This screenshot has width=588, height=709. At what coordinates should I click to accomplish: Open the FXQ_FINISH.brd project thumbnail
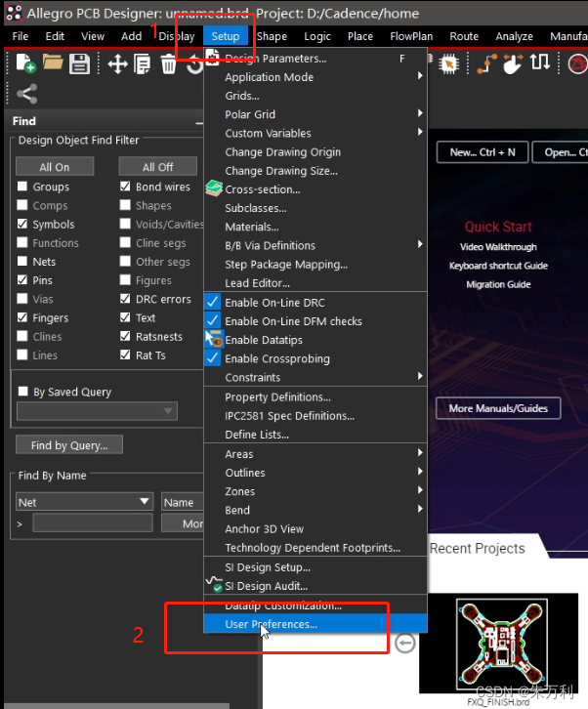(498, 643)
